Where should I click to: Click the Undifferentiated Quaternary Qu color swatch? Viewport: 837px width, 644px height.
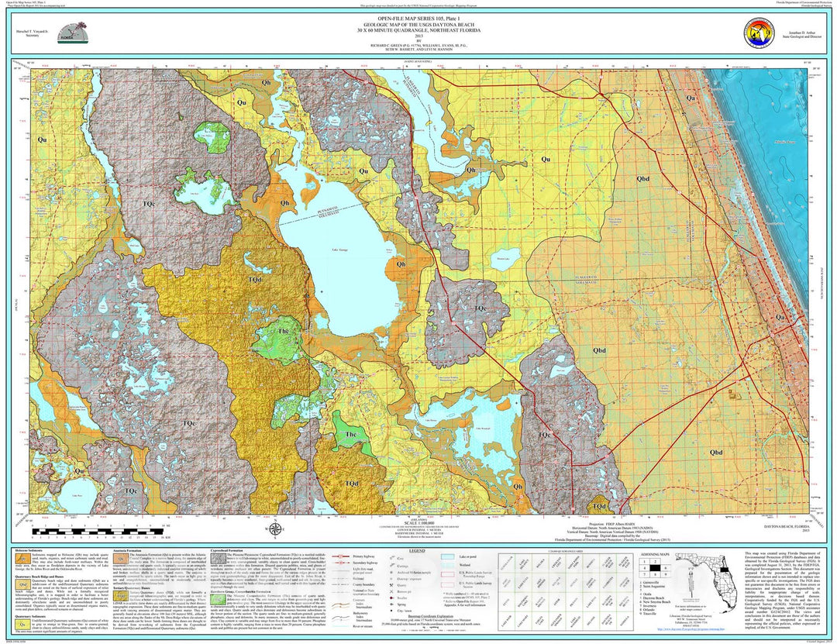tap(22, 624)
